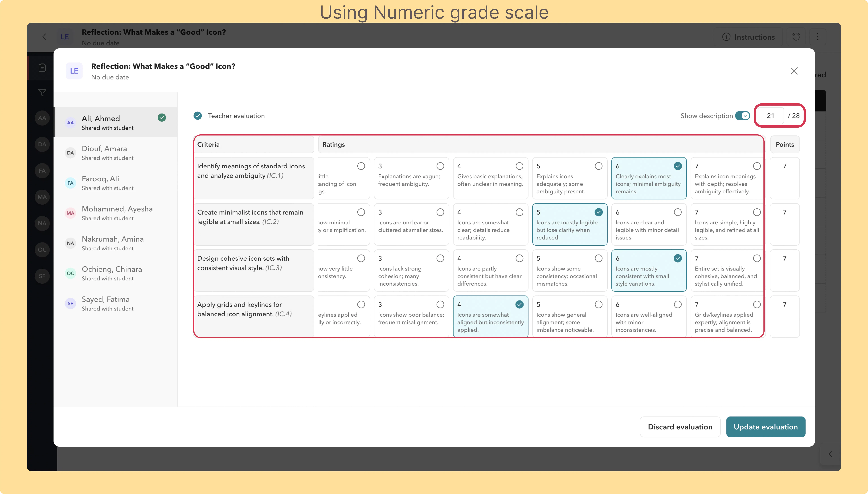Image resolution: width=868 pixels, height=494 pixels.
Task: Select rating 4 for minimalist icons criterion
Action: (520, 212)
